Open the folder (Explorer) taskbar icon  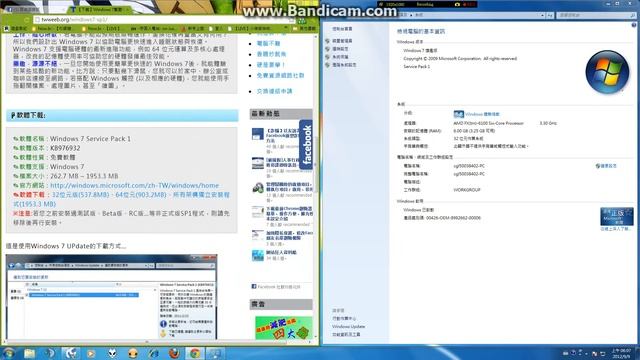pyautogui.click(x=29, y=353)
